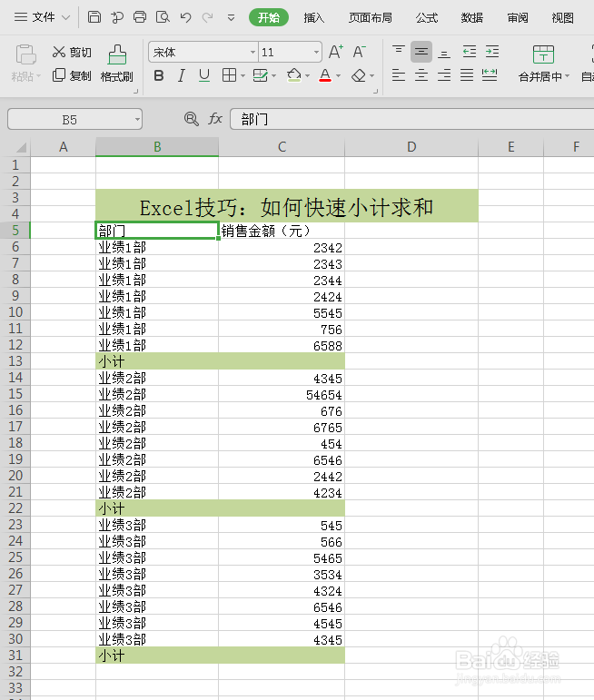
Task: Select the Format Painter (格式刷)
Action: (x=117, y=64)
